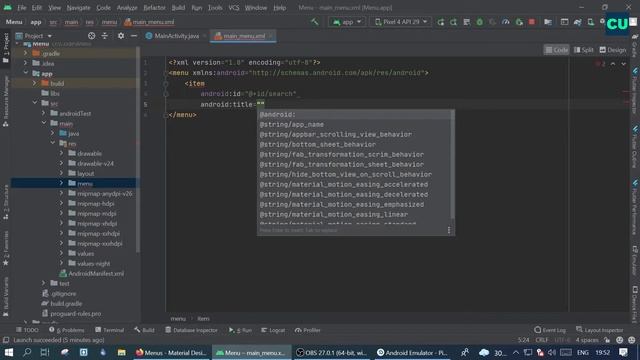The height and width of the screenshot is (360, 640).
Task: Open the Project view selector dropdown
Action: [33, 36]
